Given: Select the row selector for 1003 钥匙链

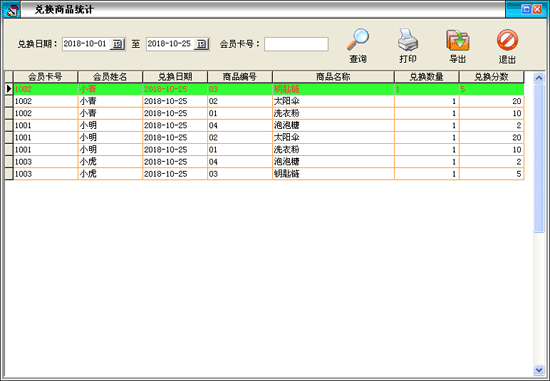Looking at the screenshot, I should 9,174.
